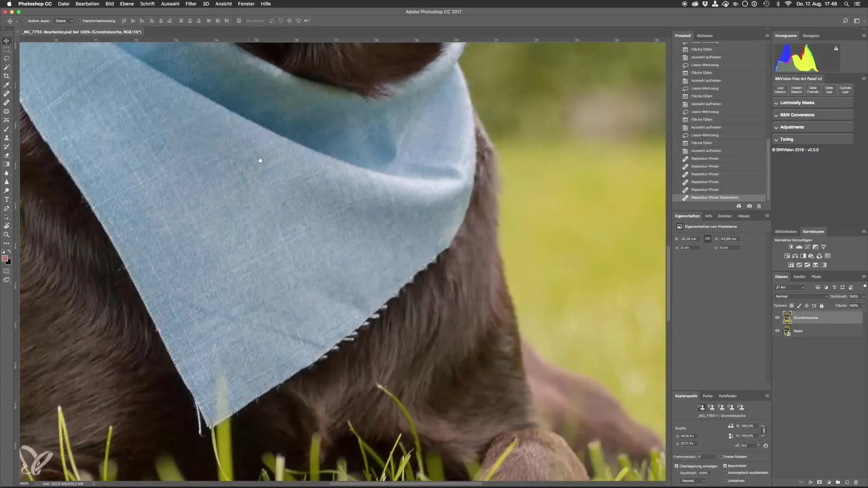This screenshot has width=868, height=488.
Task: Enable Frame fixieren checkbox
Action: (x=721, y=457)
